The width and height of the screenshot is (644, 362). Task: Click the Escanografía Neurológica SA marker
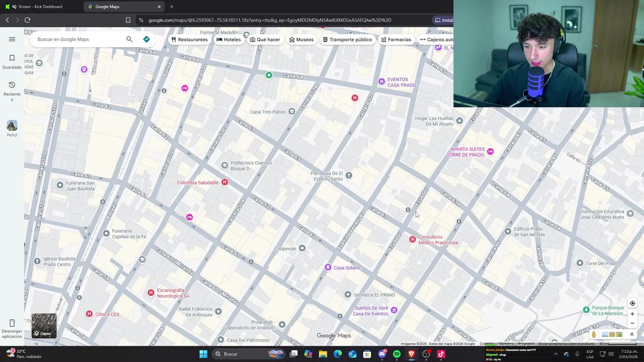click(x=150, y=293)
